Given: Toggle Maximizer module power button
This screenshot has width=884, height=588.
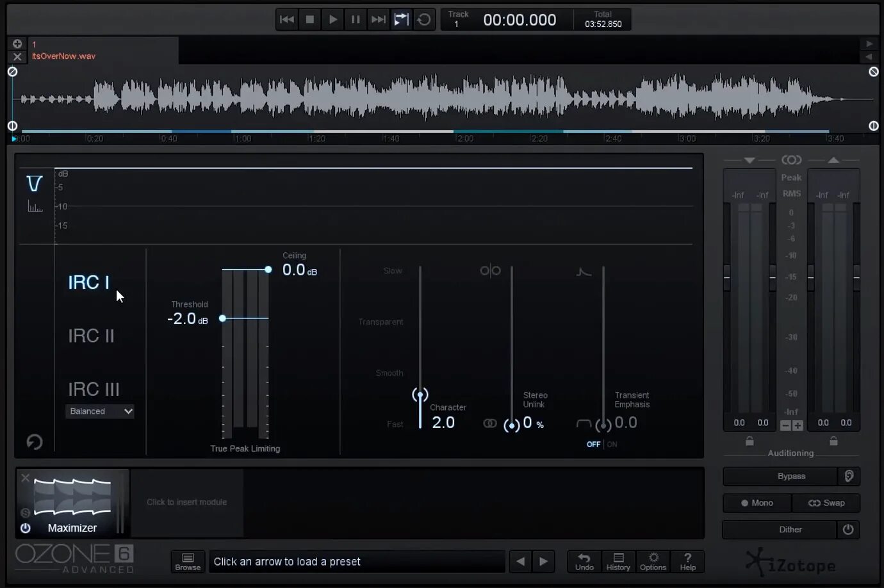Looking at the screenshot, I should pos(25,528).
